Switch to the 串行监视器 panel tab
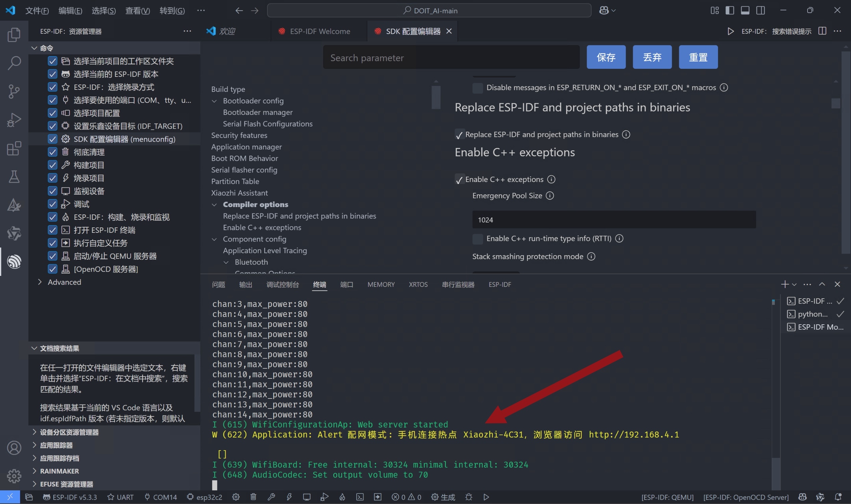 pyautogui.click(x=458, y=285)
